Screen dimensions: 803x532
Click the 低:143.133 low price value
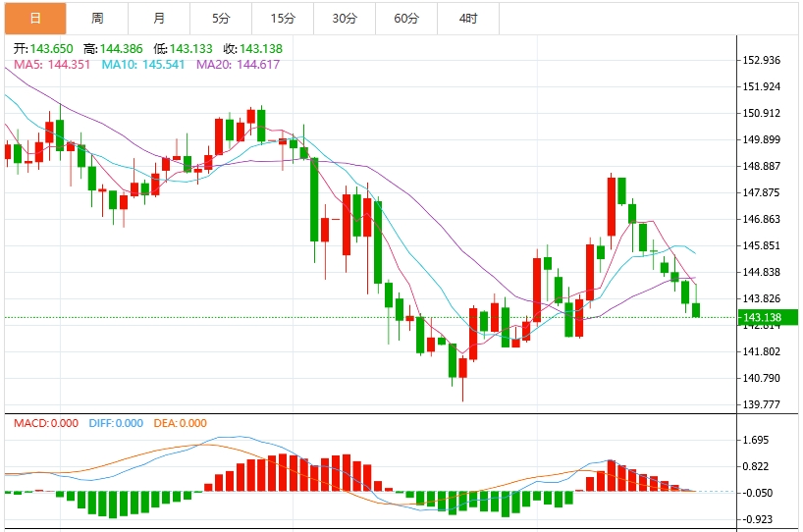(x=183, y=49)
